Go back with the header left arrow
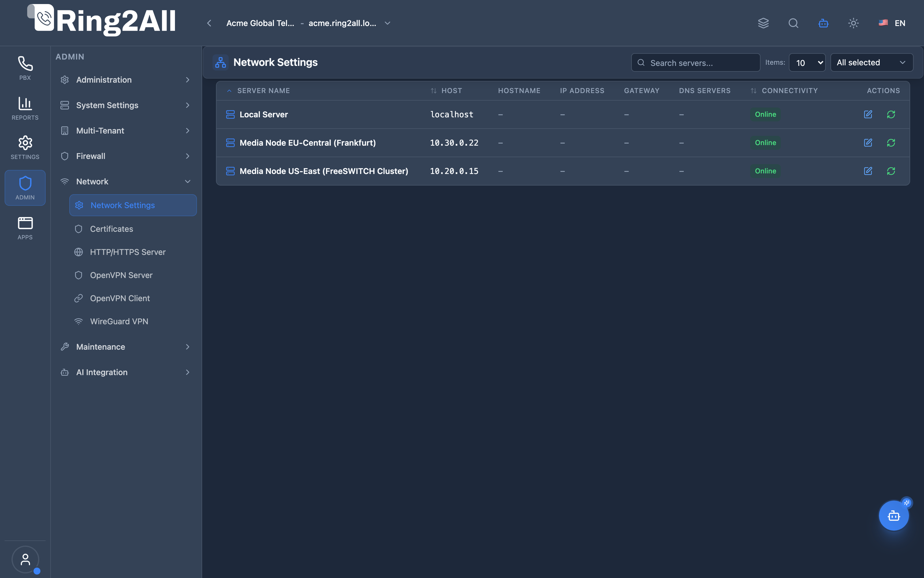The width and height of the screenshot is (924, 578). point(209,23)
